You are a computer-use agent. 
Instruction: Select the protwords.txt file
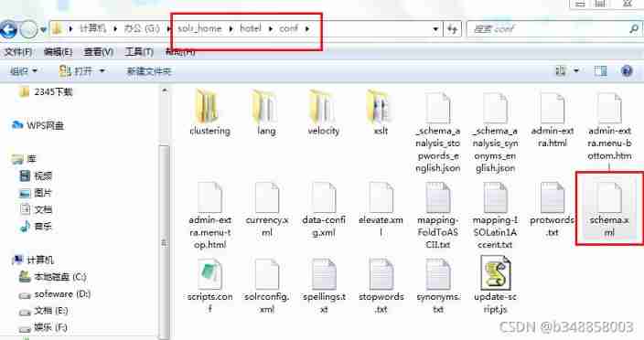[x=553, y=209]
